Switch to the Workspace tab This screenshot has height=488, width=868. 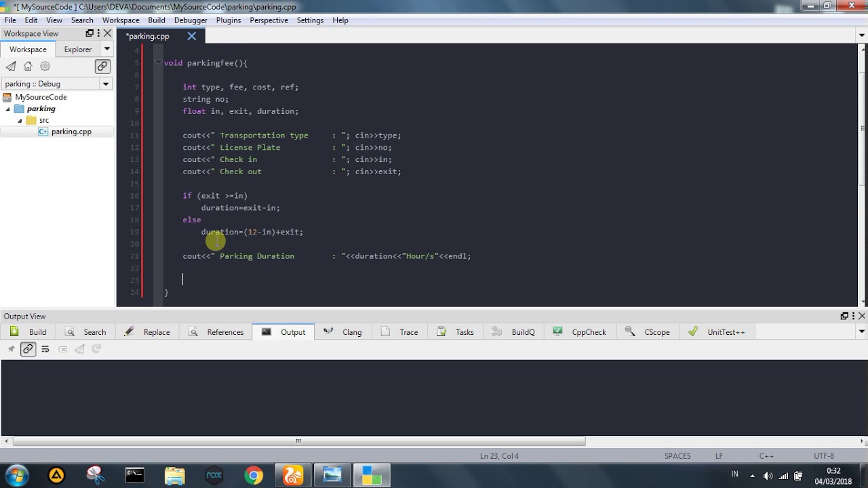tap(28, 49)
